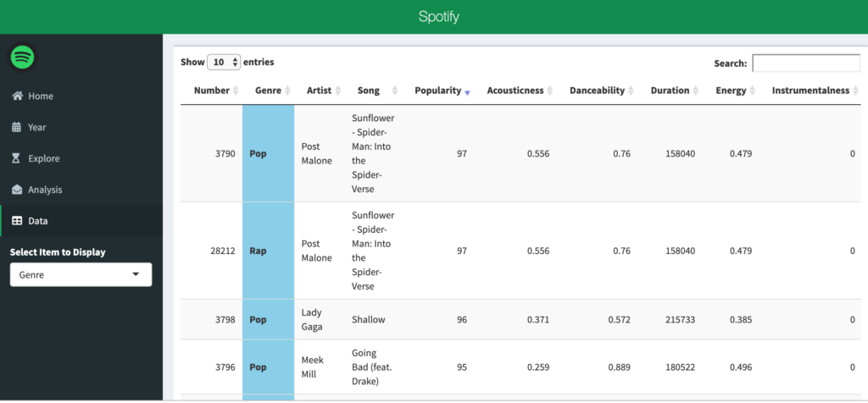Sort by the Acousticness column header
Viewport: 868px width, 403px height.
click(x=515, y=91)
